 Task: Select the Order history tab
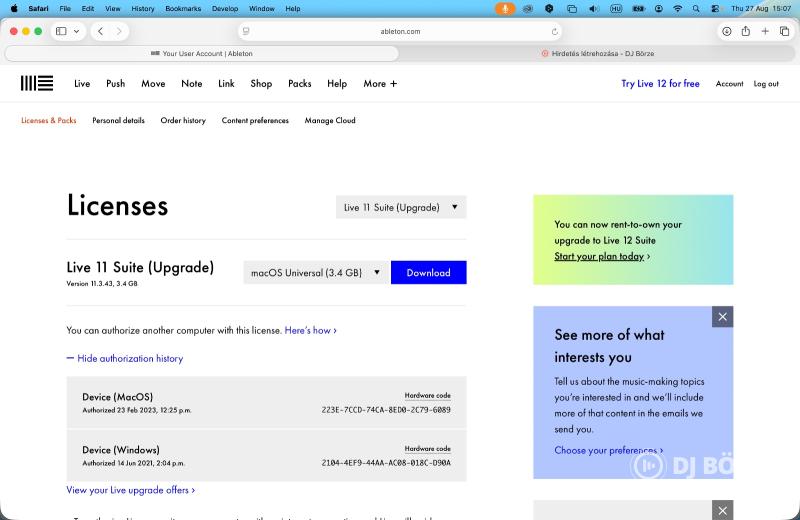pyautogui.click(x=183, y=120)
